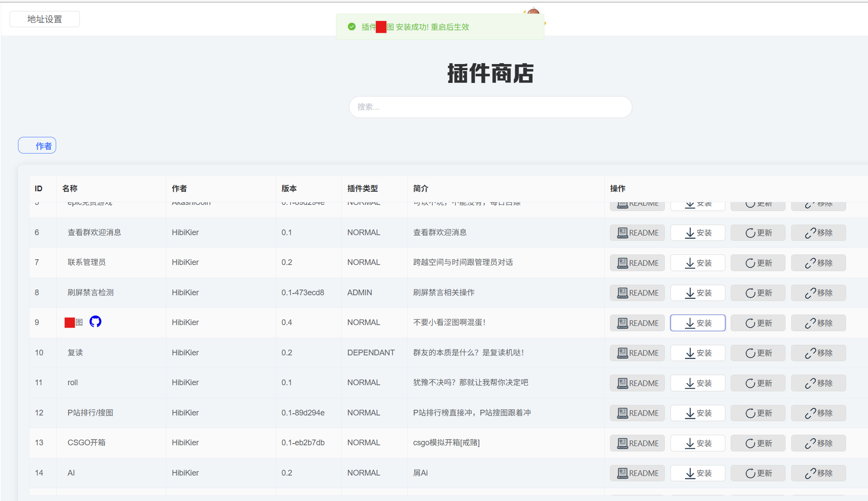Install the 联系管理员 plugin
This screenshot has height=501, width=868.
click(x=698, y=263)
